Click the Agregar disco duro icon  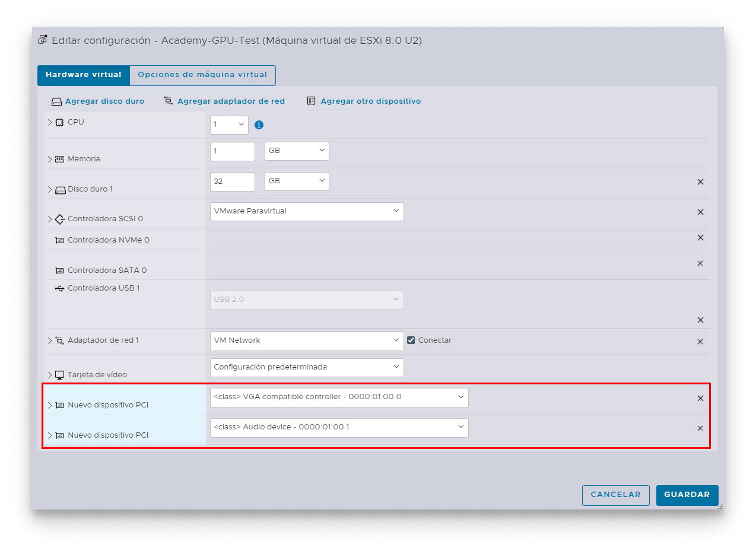[x=56, y=101]
